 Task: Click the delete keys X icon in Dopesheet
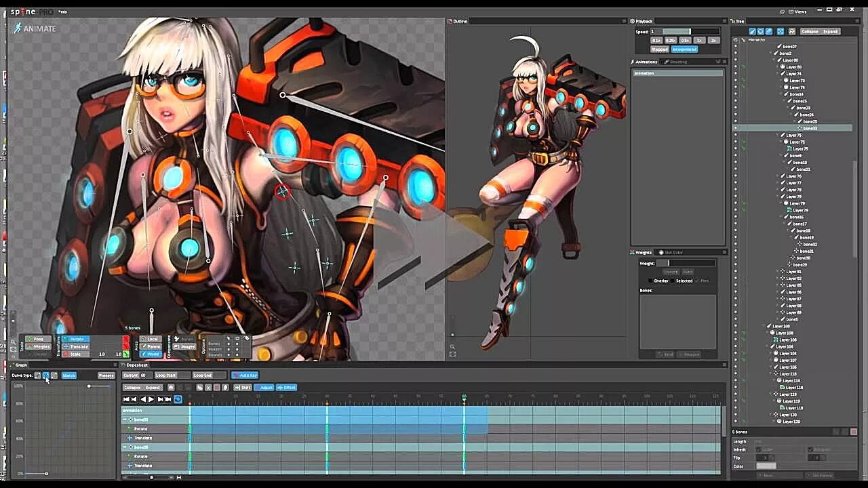pos(208,388)
